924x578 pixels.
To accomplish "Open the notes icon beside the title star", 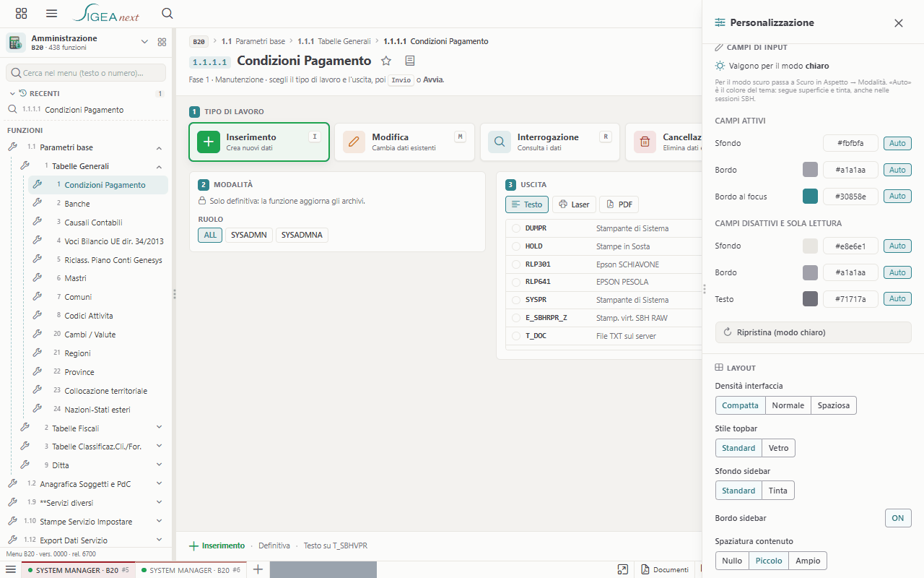I will [410, 61].
